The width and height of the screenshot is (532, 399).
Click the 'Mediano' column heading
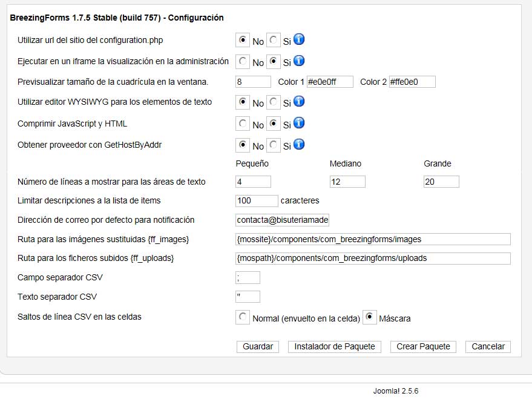346,163
